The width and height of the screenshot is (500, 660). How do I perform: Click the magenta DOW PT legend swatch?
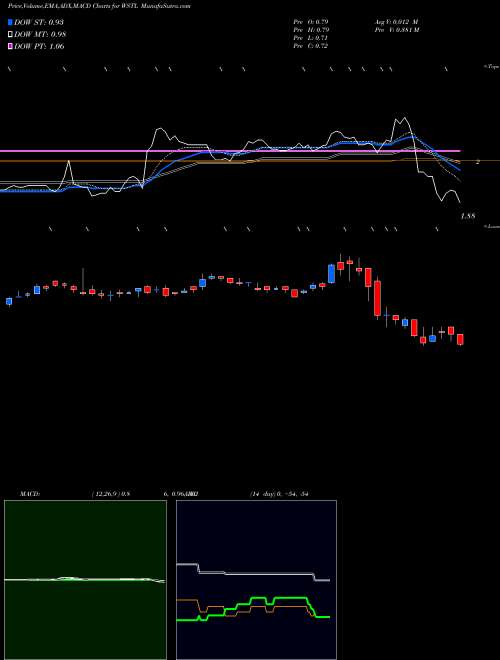pyautogui.click(x=11, y=46)
